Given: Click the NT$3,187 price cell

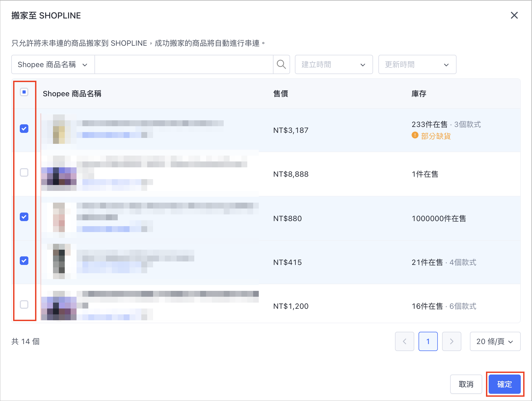Looking at the screenshot, I should coord(291,130).
